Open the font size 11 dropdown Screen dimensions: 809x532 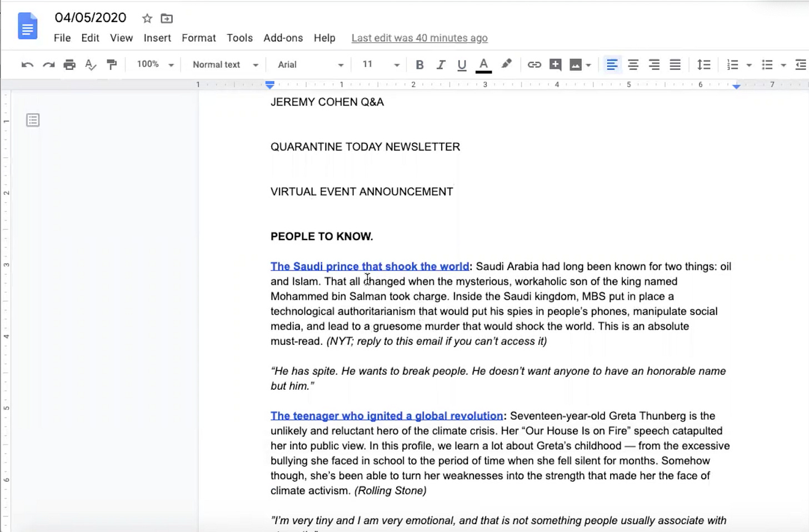381,64
